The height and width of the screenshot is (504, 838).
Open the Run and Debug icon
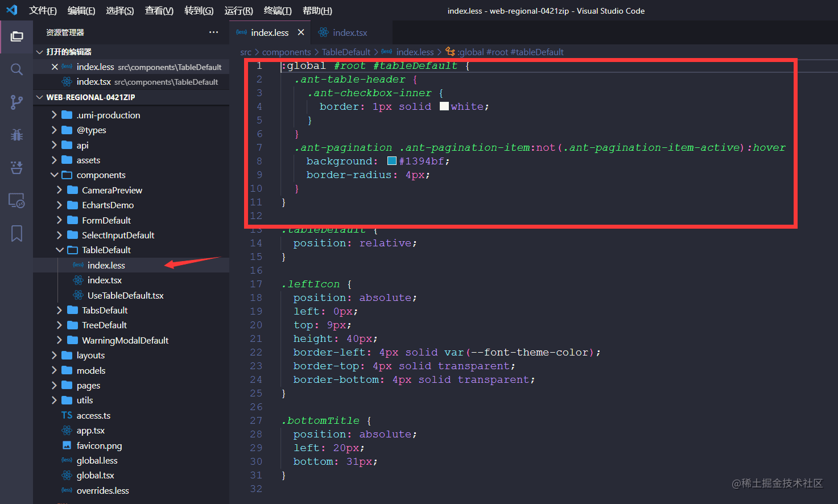click(x=16, y=135)
